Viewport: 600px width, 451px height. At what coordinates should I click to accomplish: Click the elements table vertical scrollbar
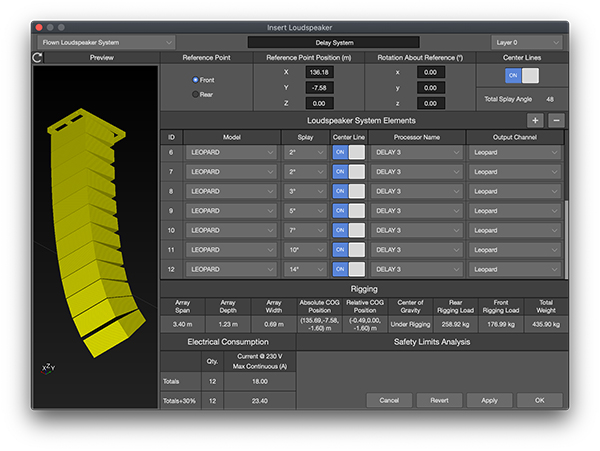(566, 239)
